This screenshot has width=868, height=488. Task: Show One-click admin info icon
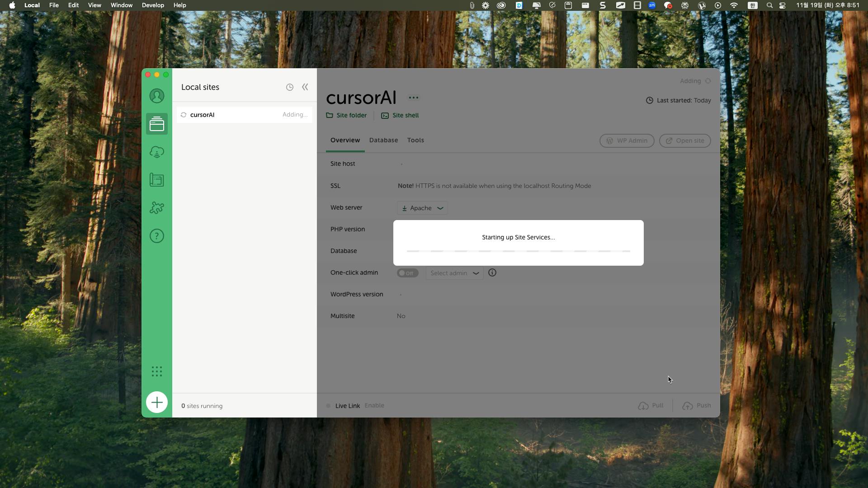point(492,272)
